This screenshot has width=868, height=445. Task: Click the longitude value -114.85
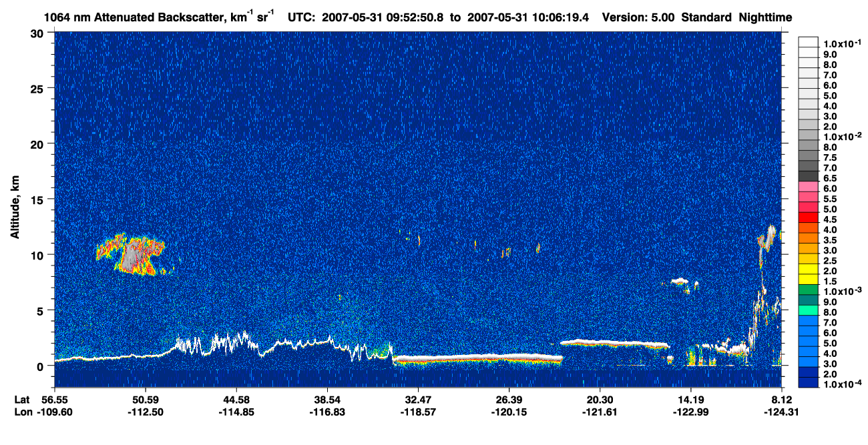tap(236, 412)
